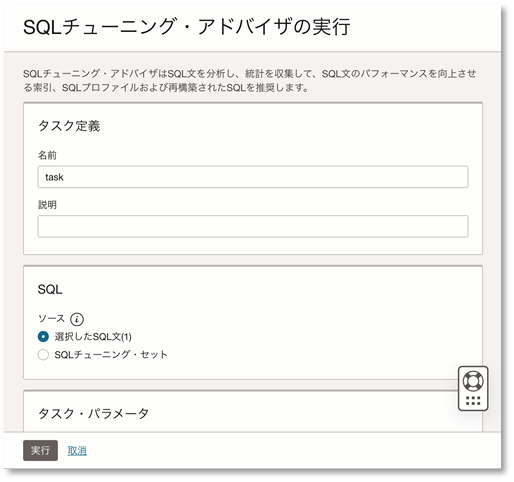Click the SQLチューニング・アドバイザ description paragraph
The width and height of the screenshot is (514, 482).
coord(249,80)
